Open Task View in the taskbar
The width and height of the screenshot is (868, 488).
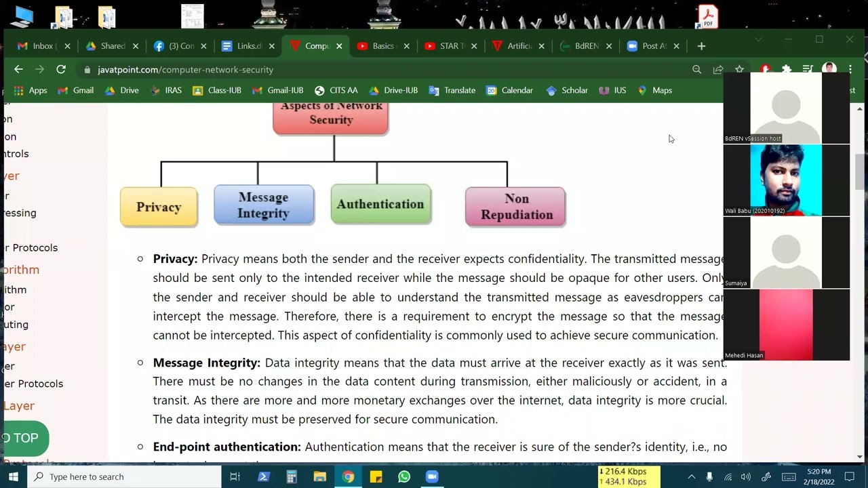(235, 476)
